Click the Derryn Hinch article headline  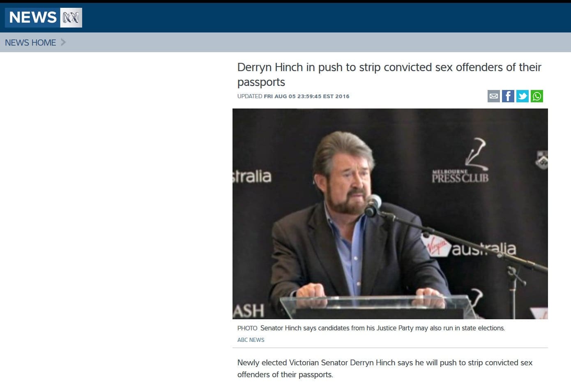[389, 74]
